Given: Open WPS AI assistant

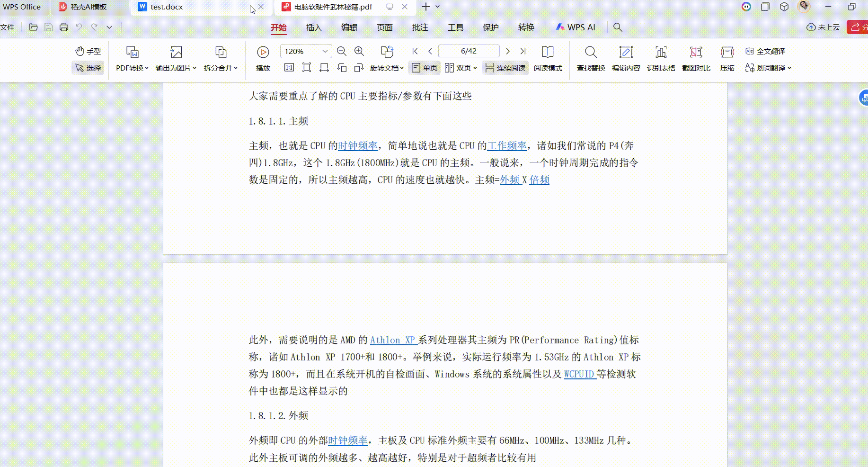Looking at the screenshot, I should 576,27.
